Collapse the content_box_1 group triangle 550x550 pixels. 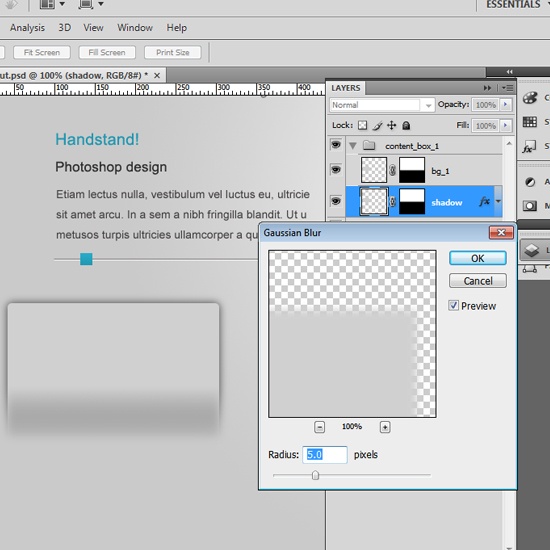(x=353, y=146)
